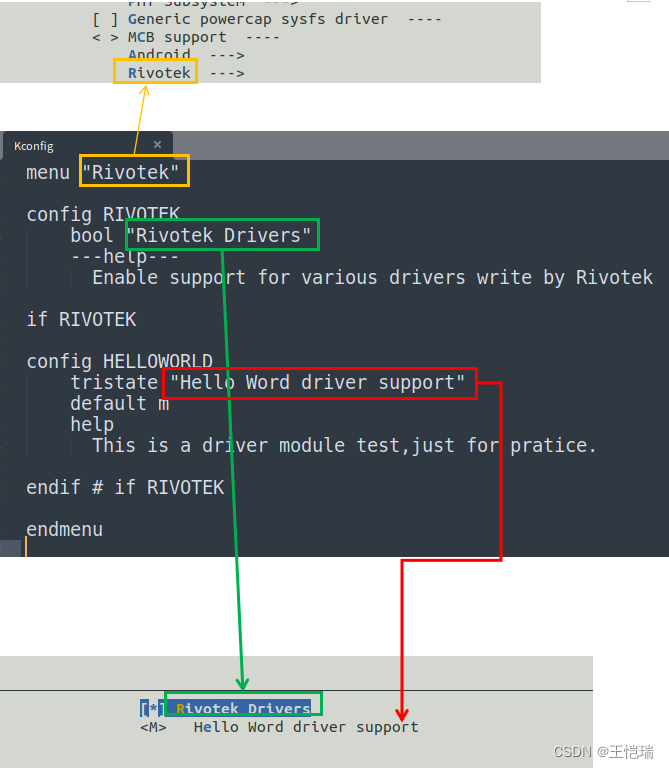Click 'bool' keyword in the editor
The image size is (669, 768).
click(92, 236)
